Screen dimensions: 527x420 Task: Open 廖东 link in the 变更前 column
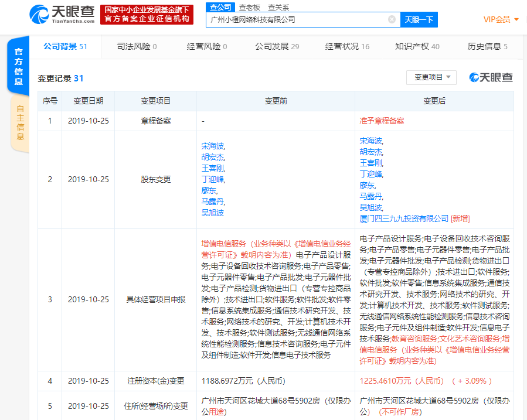coord(209,190)
